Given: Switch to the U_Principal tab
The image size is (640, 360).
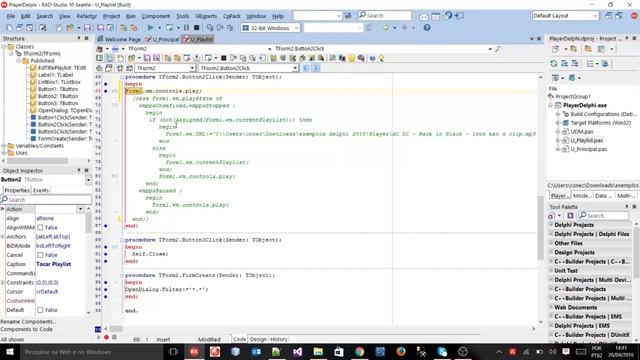Looking at the screenshot, I should click(162, 39).
